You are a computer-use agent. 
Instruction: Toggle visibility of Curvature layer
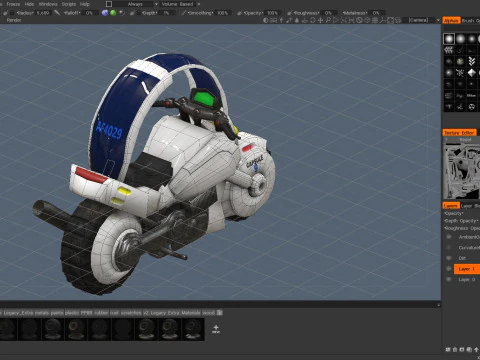pyautogui.click(x=449, y=247)
